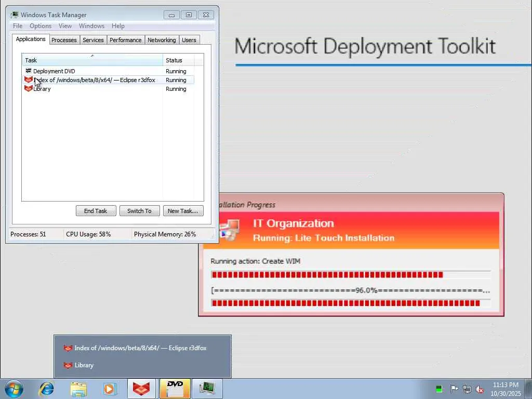Choose Index of /windows/beta/8/x64/ taskbar preview
This screenshot has height=399, width=532.
click(x=142, y=348)
